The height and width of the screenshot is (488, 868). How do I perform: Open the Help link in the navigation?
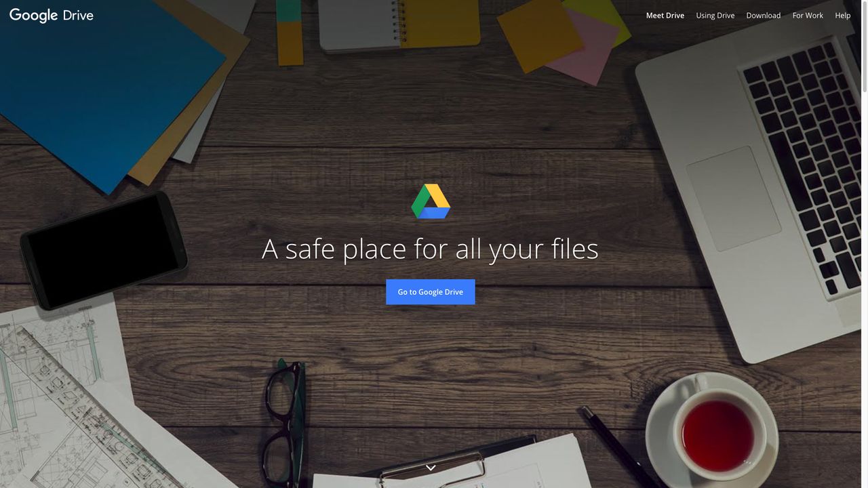[842, 15]
